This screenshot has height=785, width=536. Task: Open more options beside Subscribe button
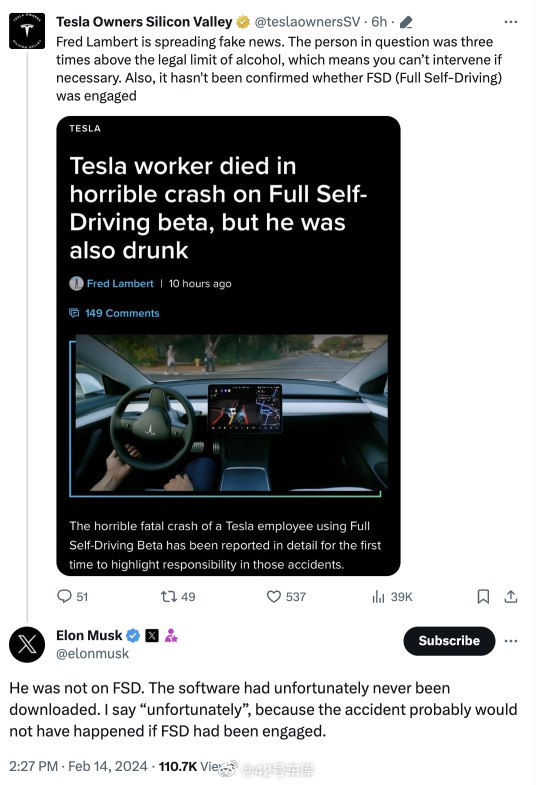[x=510, y=641]
